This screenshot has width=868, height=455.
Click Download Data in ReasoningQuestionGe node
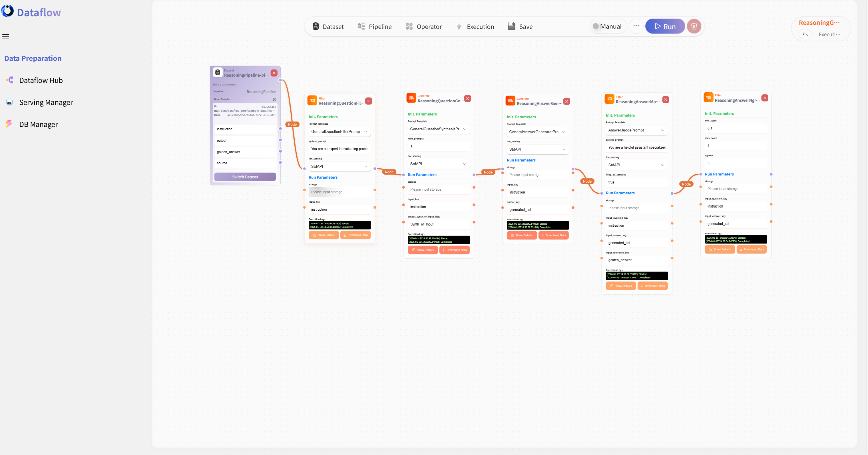[x=454, y=250]
